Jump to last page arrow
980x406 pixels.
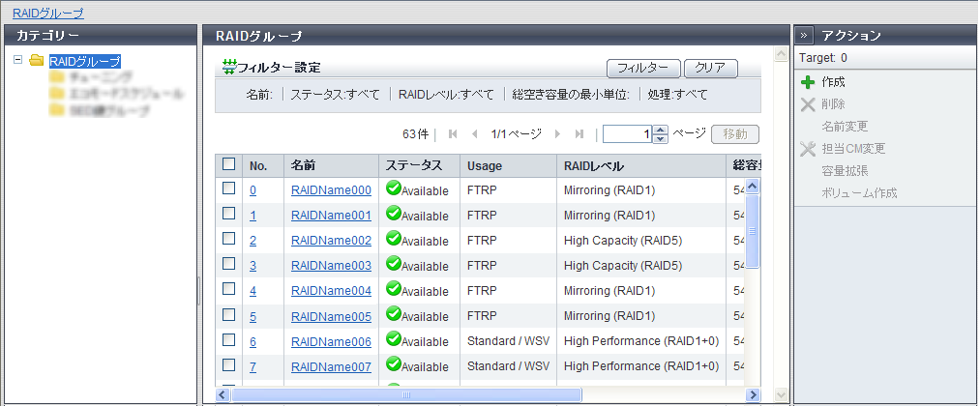[x=579, y=134]
